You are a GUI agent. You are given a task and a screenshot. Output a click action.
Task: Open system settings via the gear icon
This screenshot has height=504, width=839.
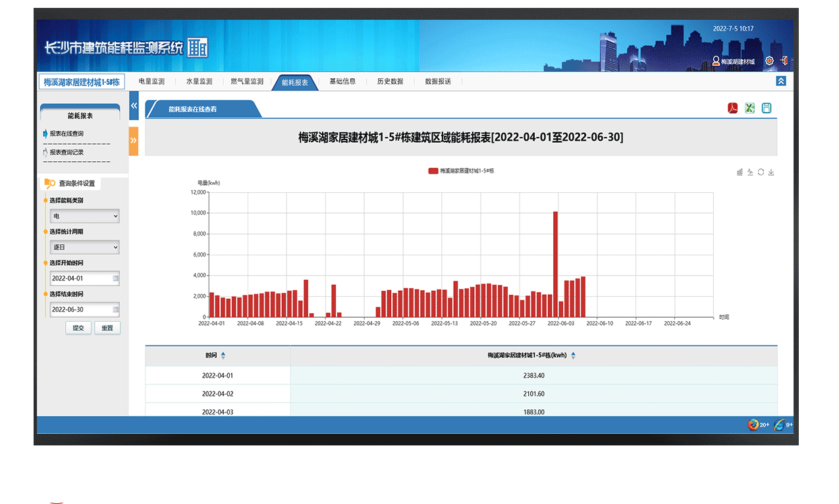coord(768,60)
